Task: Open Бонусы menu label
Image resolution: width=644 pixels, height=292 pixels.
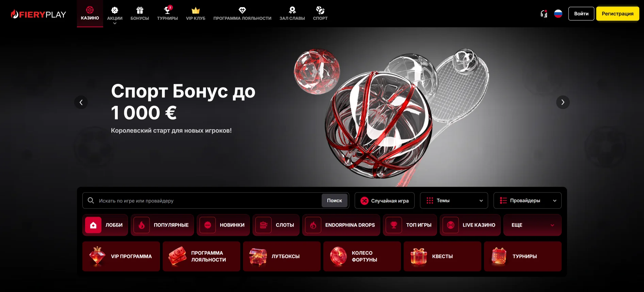Action: (x=140, y=18)
